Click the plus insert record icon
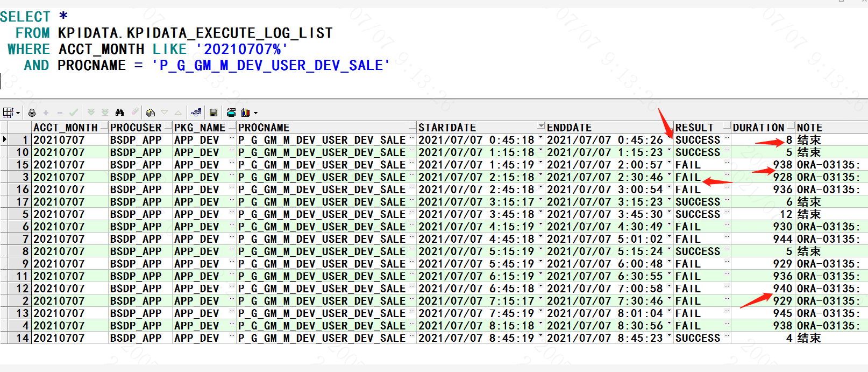 tap(46, 113)
